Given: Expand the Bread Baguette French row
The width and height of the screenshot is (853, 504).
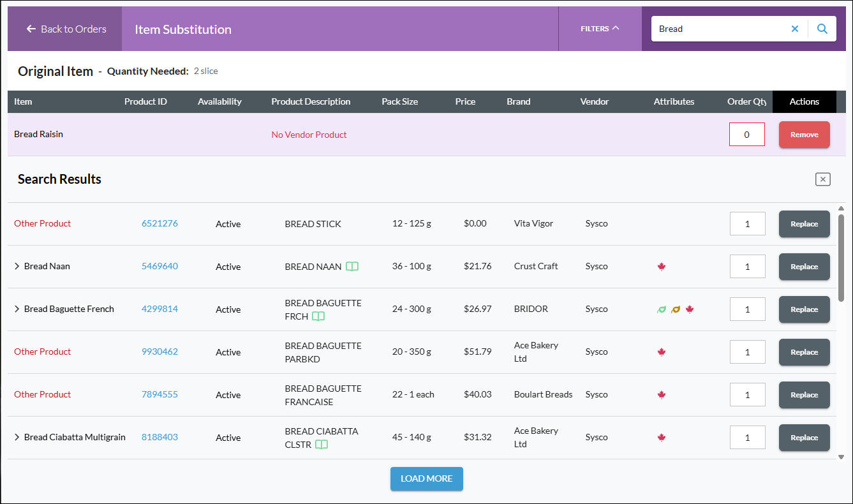Looking at the screenshot, I should coord(17,309).
